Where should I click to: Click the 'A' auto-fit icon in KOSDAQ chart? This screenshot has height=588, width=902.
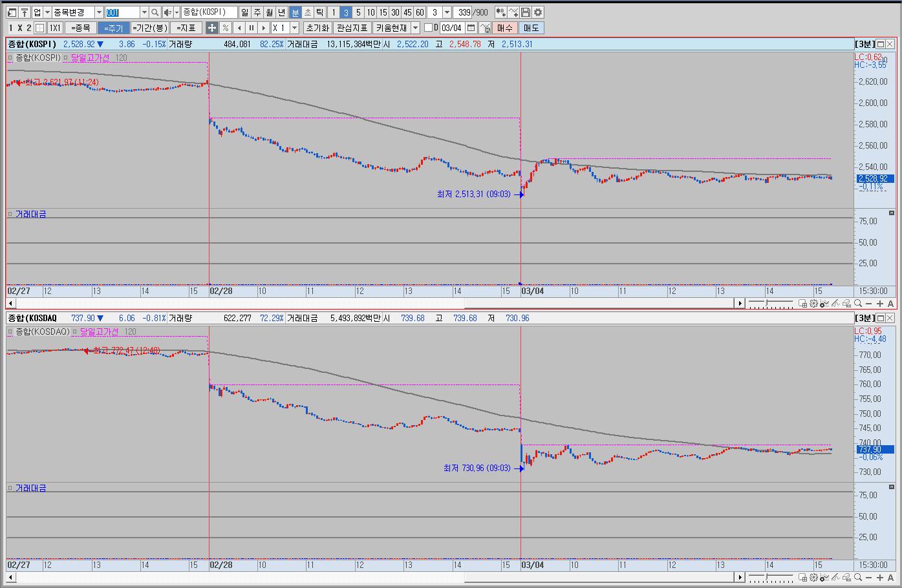(x=890, y=577)
